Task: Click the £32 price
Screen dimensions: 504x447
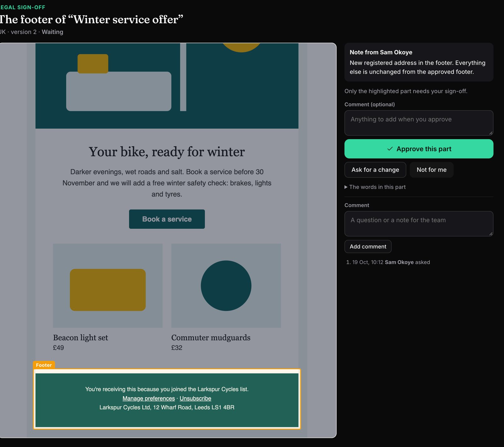Action: (177, 347)
